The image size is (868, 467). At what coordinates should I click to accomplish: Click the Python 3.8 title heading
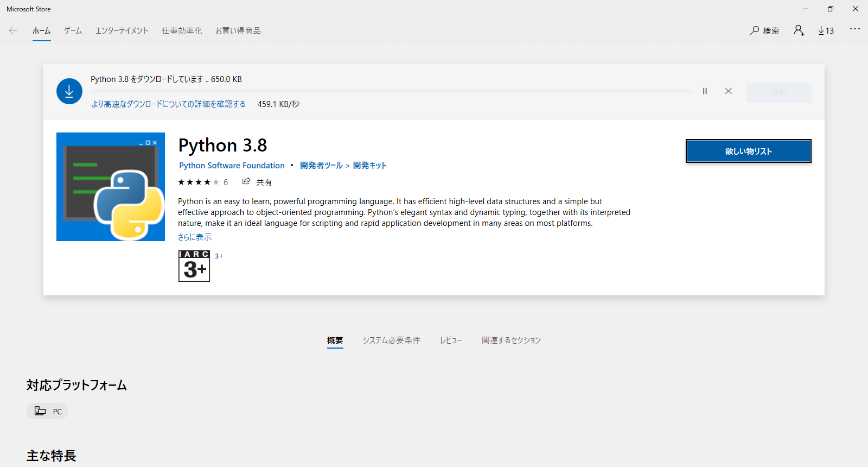tap(222, 146)
